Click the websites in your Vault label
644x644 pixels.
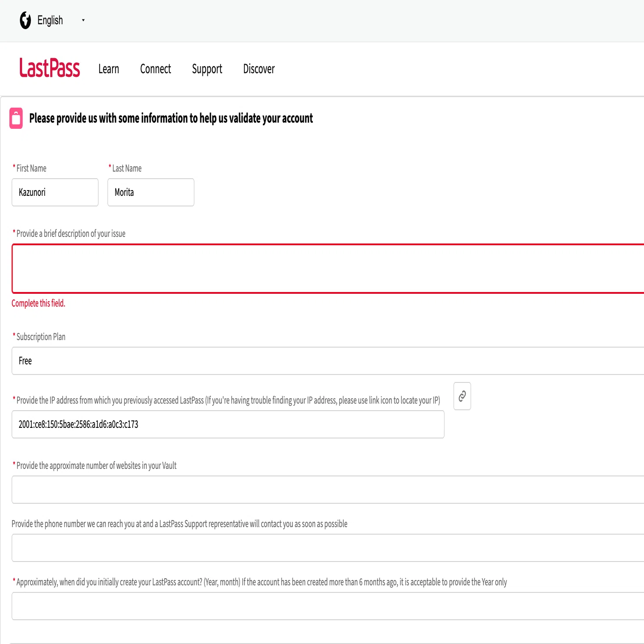click(x=96, y=465)
